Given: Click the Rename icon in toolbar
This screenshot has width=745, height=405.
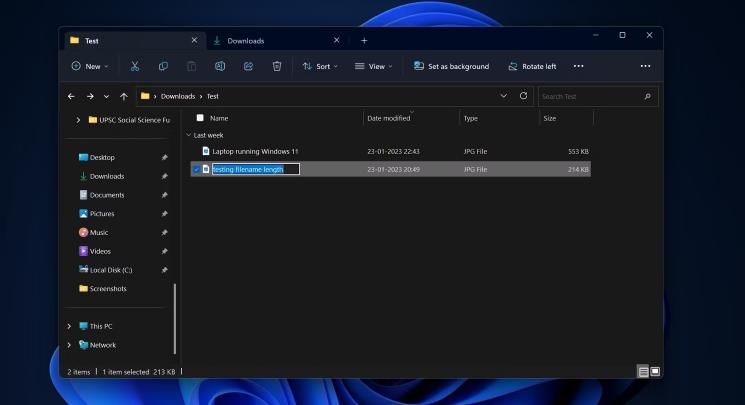Looking at the screenshot, I should click(220, 67).
